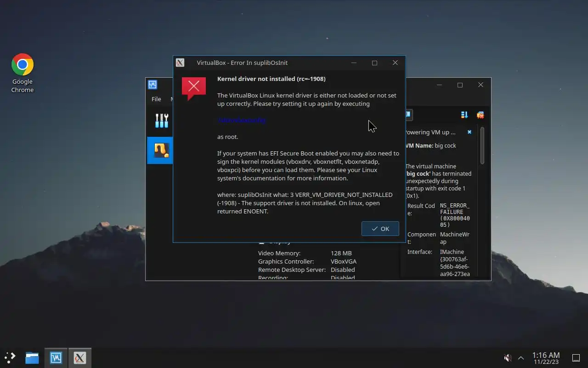The image size is (588, 368).
Task: Click notification panel scrollbar
Action: click(482, 145)
